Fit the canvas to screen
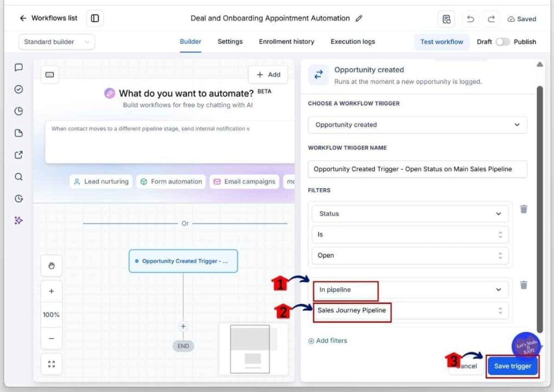 coord(51,364)
